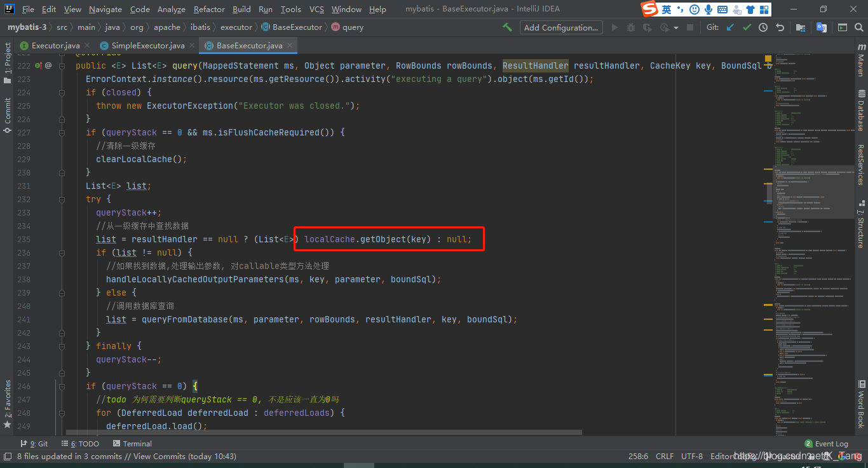Viewport: 868px width, 468px height.
Task: Toggle the 2: Favorites tool window
Action: (8, 404)
